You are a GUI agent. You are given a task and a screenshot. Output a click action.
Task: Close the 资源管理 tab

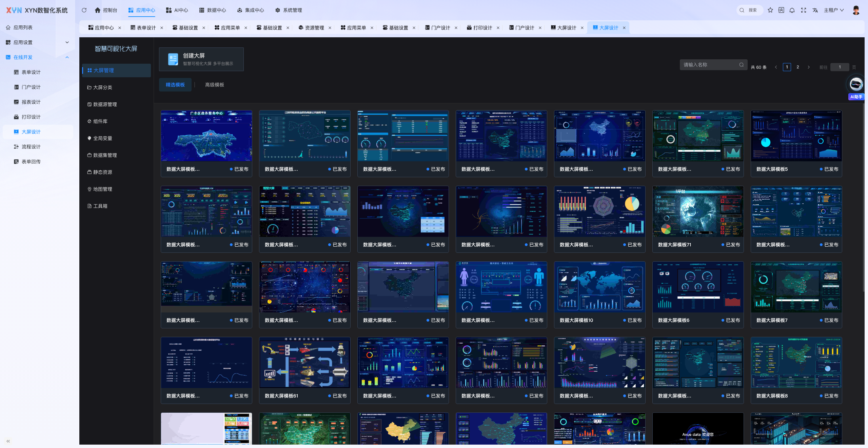(330, 28)
